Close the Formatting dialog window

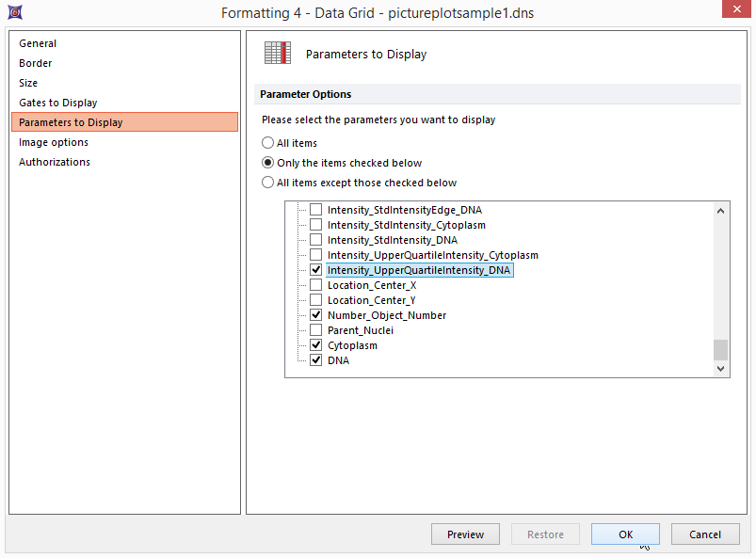[733, 12]
